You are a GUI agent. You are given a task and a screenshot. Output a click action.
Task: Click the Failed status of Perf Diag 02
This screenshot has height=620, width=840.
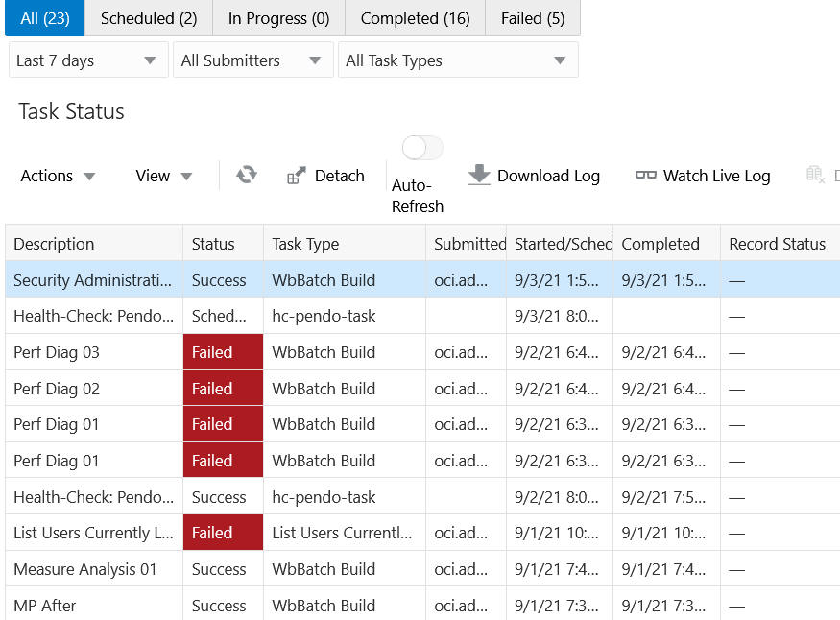click(x=224, y=388)
